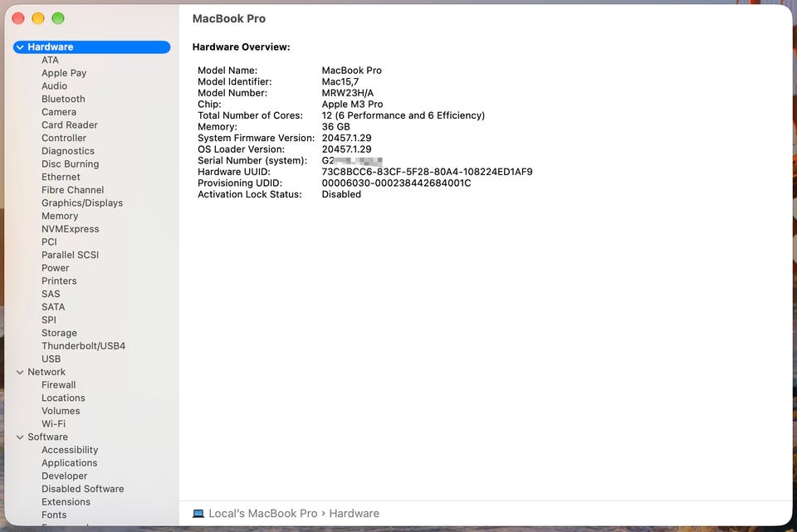
Task: Select Memory in the sidebar list
Action: tap(60, 216)
